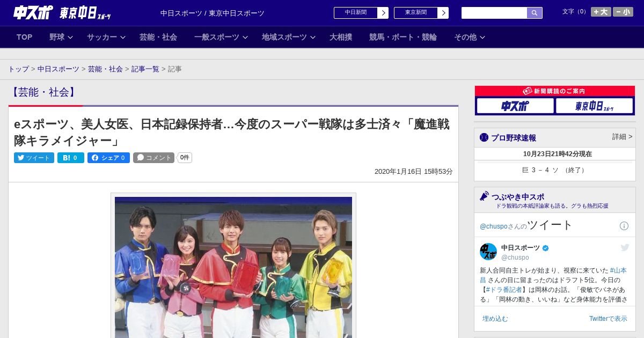Image resolution: width=644 pixels, height=338 pixels.
Task: Increase text size with the 大 button
Action: click(601, 12)
